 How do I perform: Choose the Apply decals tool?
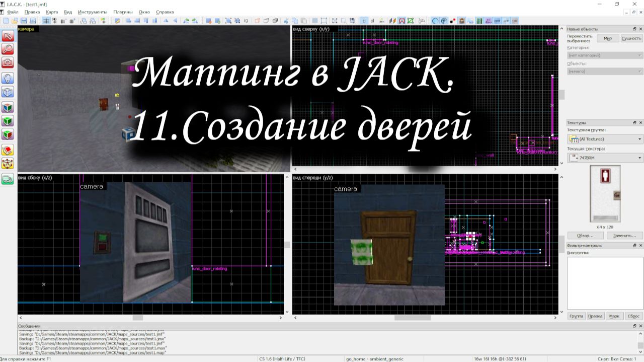[8, 134]
